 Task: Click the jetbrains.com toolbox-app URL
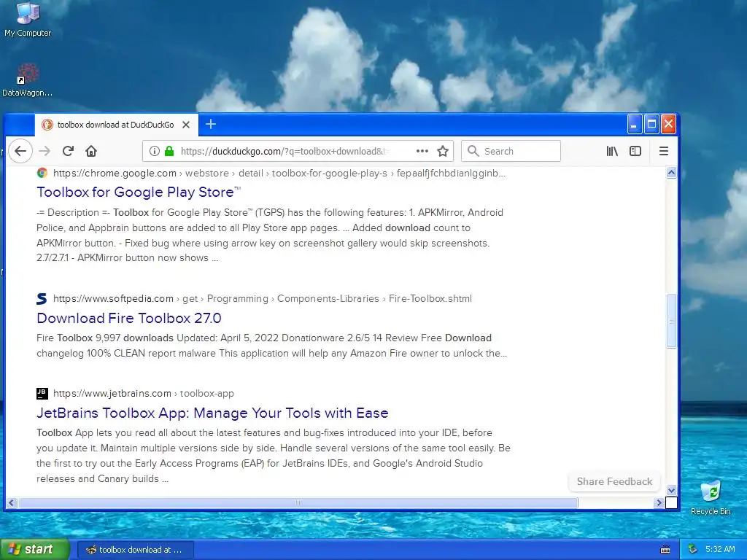[144, 393]
